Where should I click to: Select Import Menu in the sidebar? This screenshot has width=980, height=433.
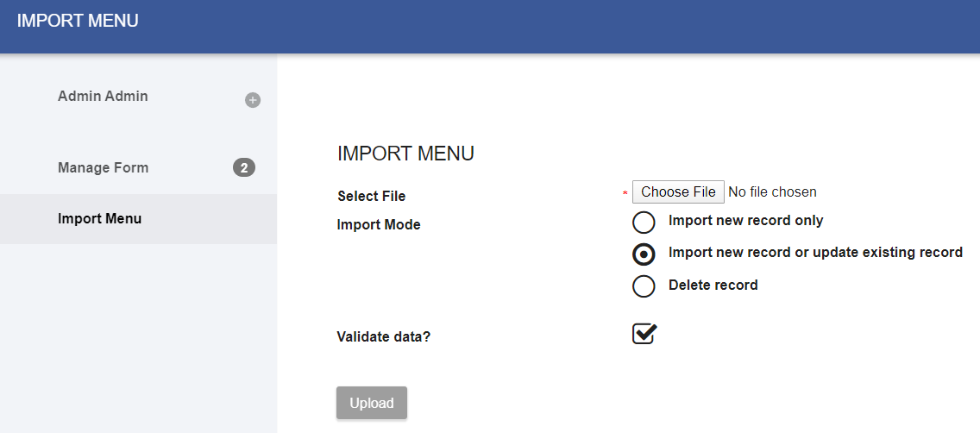[x=99, y=219]
